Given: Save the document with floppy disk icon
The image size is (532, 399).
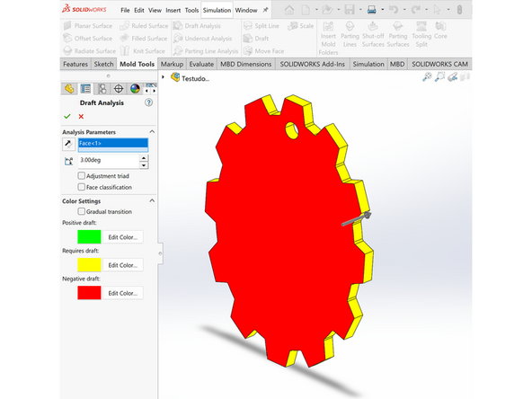Looking at the screenshot, I should coord(350,10).
